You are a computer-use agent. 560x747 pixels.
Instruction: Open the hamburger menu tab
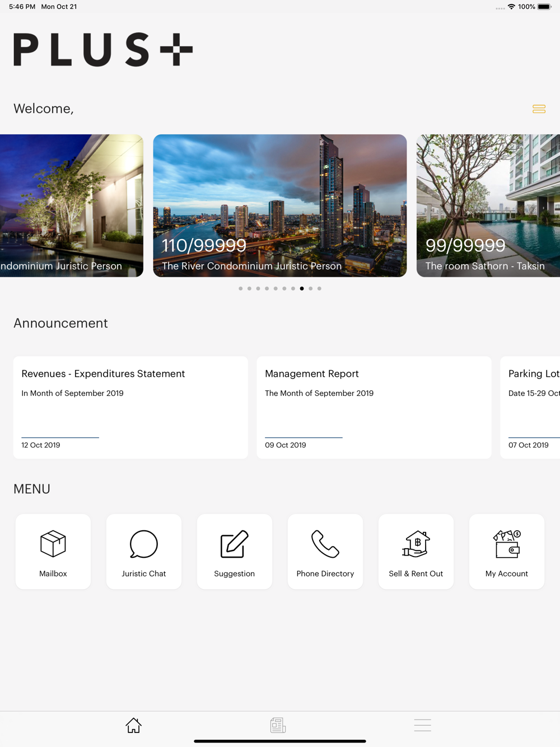point(422,725)
